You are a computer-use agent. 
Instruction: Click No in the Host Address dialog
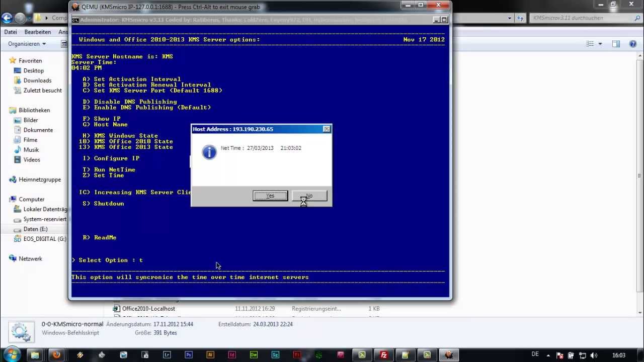309,196
